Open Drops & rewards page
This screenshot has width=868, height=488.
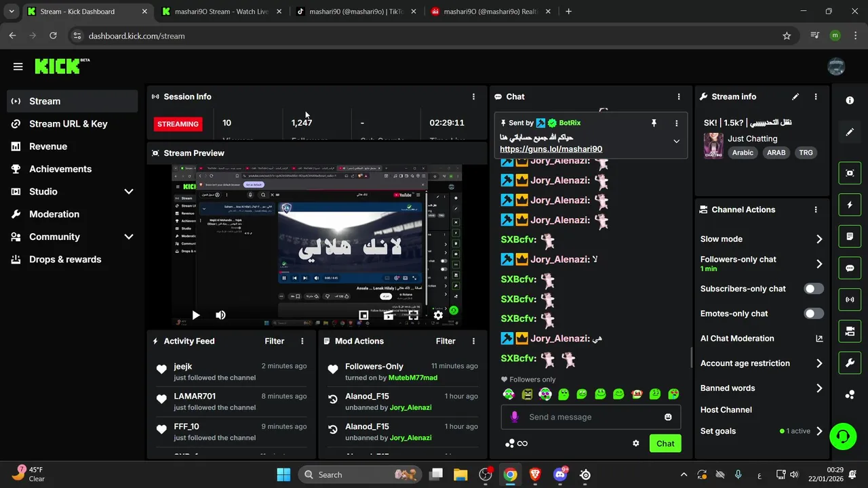pyautogui.click(x=73, y=260)
